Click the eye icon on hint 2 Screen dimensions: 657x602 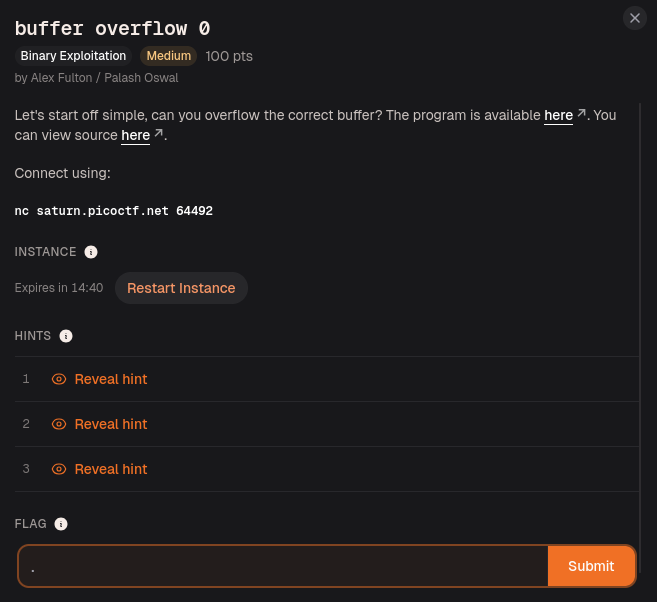59,424
